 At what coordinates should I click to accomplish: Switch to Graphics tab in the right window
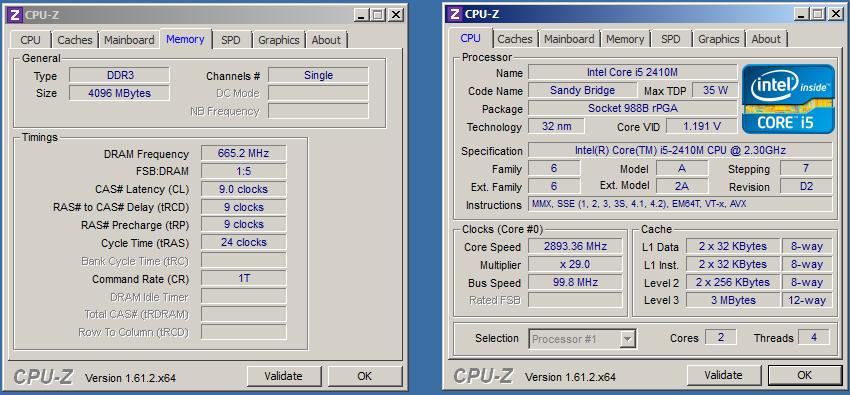click(719, 39)
